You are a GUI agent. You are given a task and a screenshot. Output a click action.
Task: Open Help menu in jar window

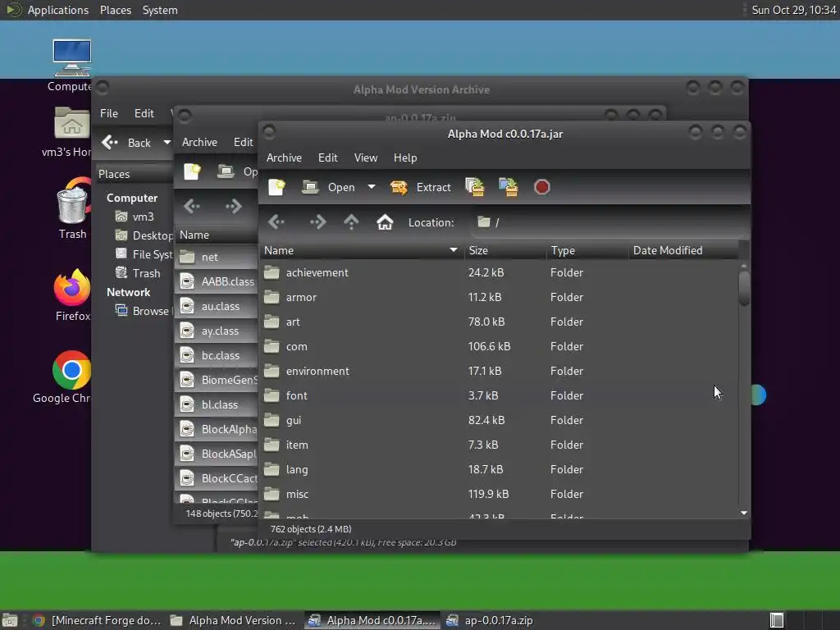405,157
